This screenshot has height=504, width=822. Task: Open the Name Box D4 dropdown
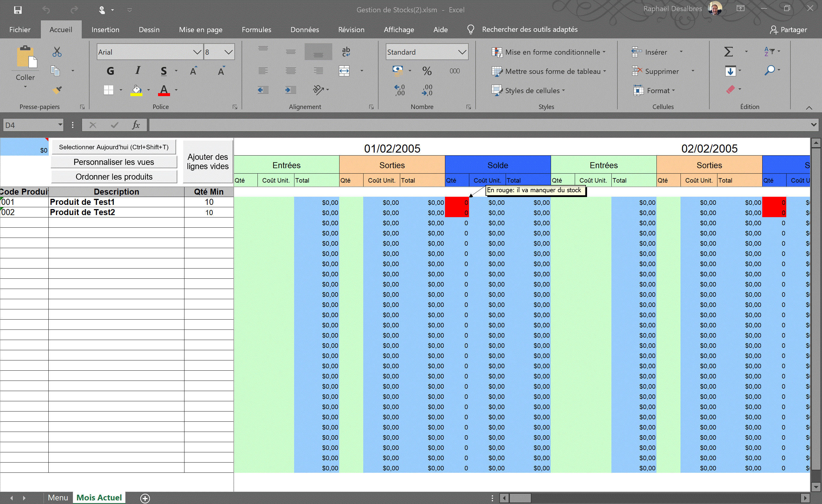[x=60, y=125]
